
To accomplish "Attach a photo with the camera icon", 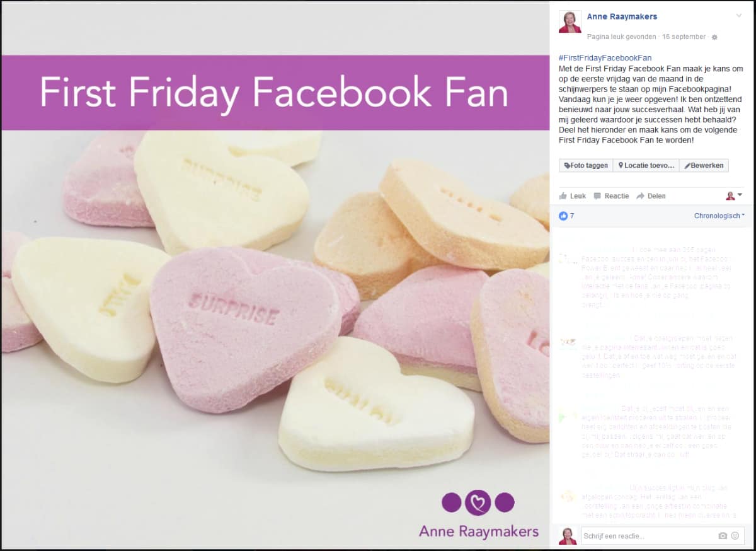I will (723, 536).
